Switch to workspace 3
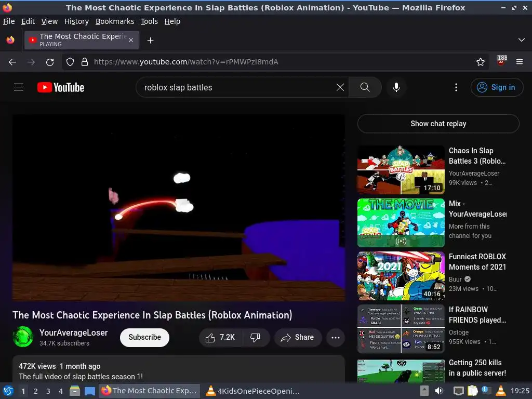This screenshot has width=532, height=399. 48,391
